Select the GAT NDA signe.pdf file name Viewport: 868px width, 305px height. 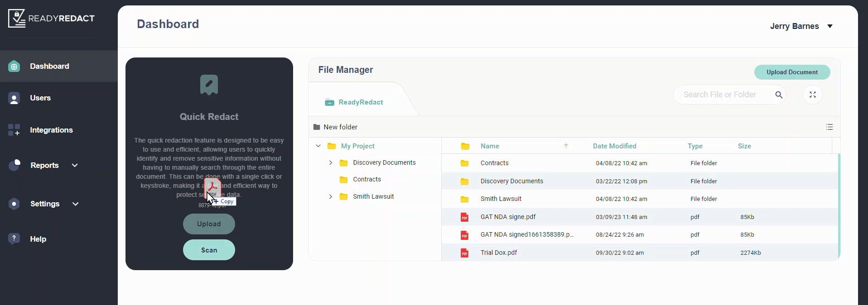508,217
